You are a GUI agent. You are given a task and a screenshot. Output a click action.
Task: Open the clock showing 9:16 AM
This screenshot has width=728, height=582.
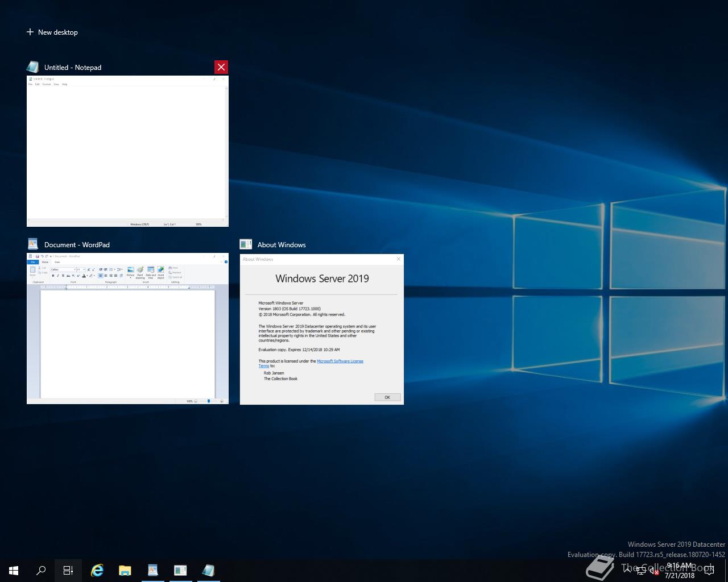tap(680, 571)
